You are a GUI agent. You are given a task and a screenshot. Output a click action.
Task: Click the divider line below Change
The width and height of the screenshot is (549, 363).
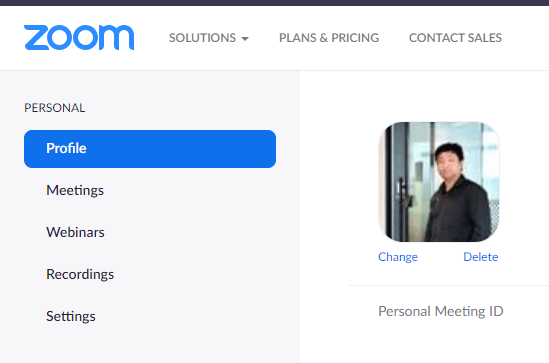[449, 285]
